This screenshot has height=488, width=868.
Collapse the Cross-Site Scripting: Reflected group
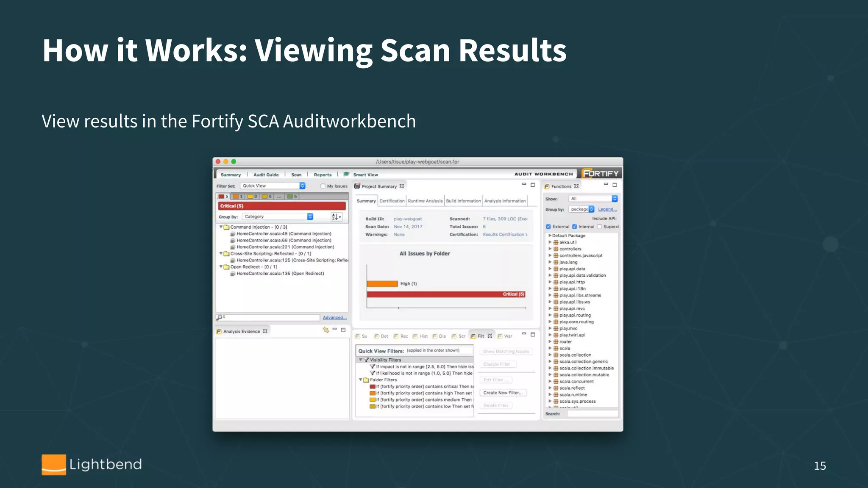pyautogui.click(x=221, y=254)
